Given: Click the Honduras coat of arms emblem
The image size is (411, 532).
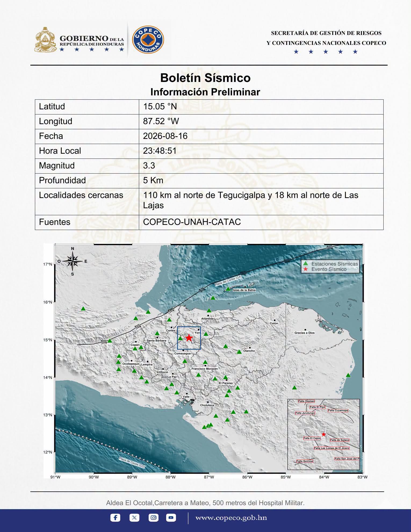Looking at the screenshot, I should 45,39.
